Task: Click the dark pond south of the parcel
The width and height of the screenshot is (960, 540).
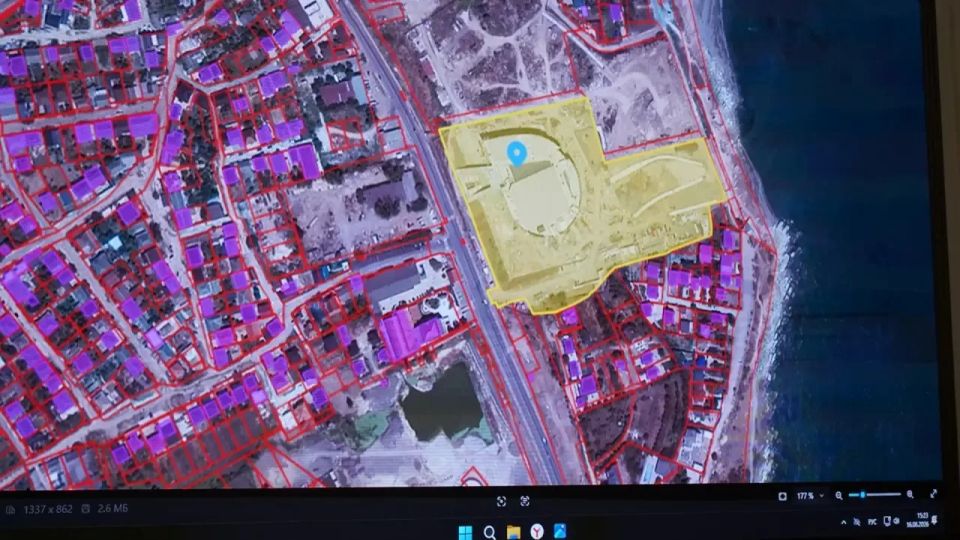Action: [442, 404]
